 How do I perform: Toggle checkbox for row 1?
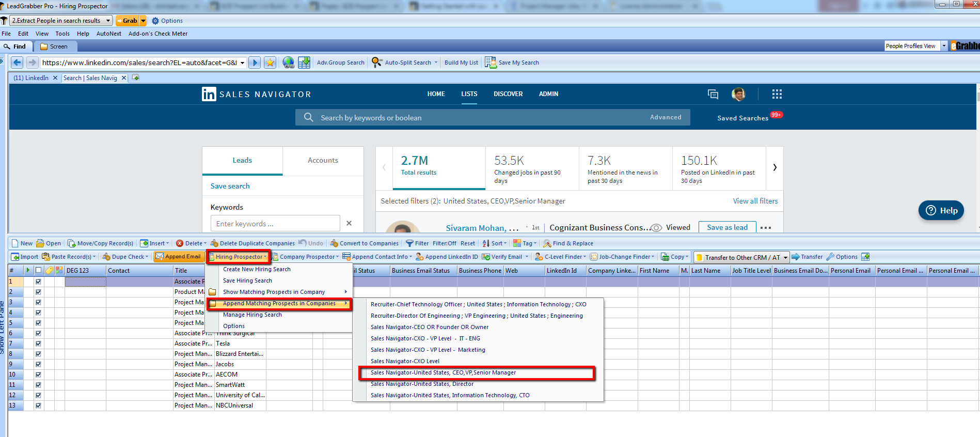pos(38,282)
